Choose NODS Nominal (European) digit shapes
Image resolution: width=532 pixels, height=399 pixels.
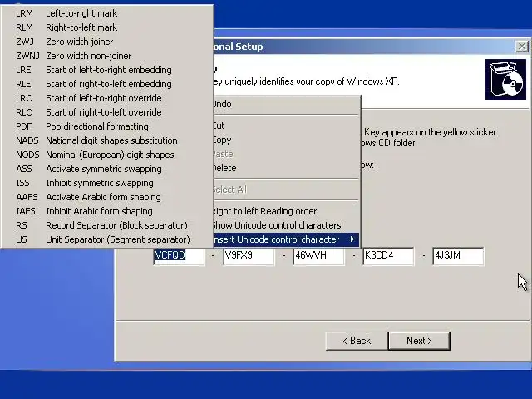click(x=107, y=155)
